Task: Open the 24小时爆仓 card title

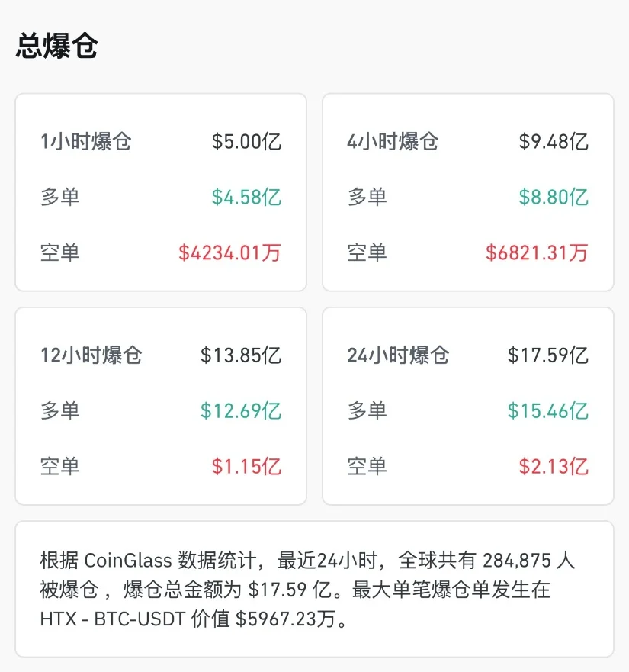Action: pos(398,355)
